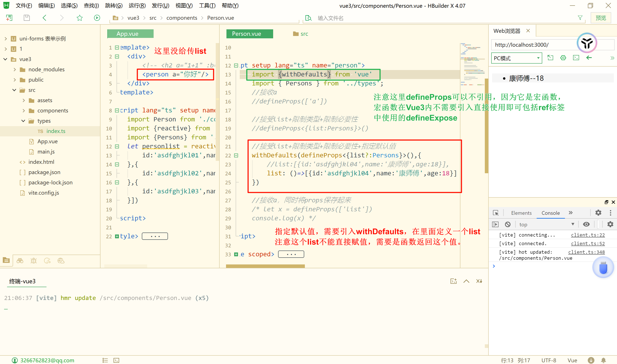The height and width of the screenshot is (364, 617).
Task: Toggle the console eye live expression
Action: pos(586,224)
